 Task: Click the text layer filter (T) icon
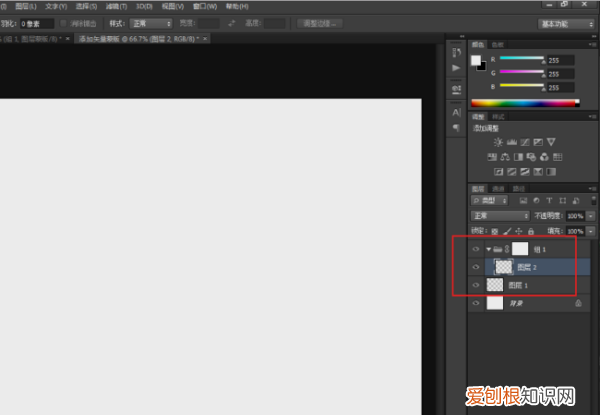[x=548, y=201]
